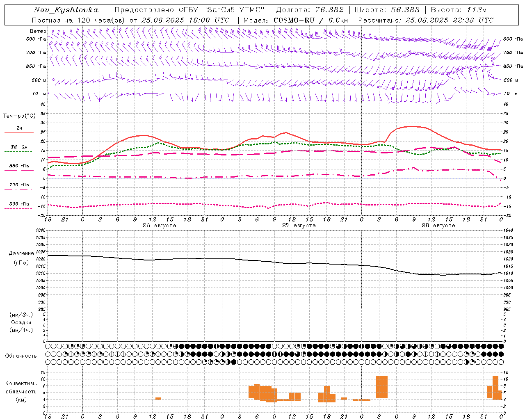This screenshot has width=525, height=420.
Task: Click the pink dotted 500 гПа temperature legend line
Action: [x=18, y=208]
